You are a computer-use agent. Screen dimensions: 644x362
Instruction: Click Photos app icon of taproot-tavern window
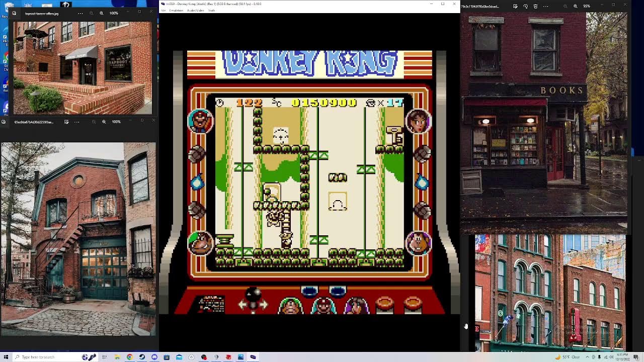pos(14,13)
